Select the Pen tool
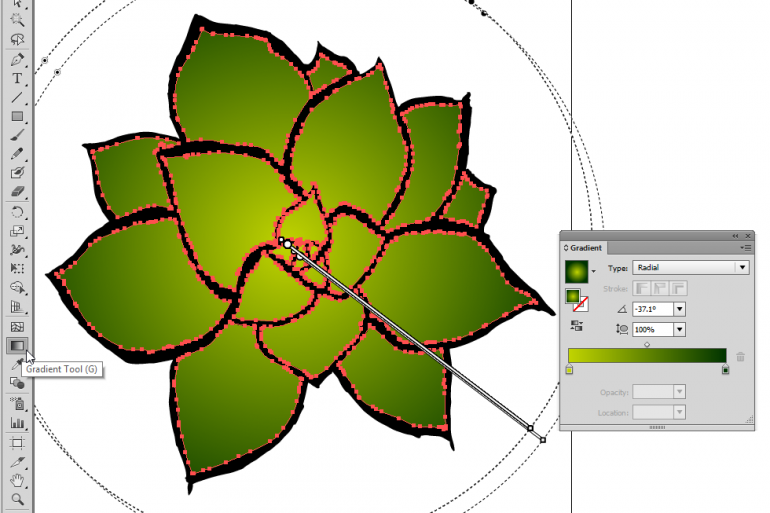The image size is (770, 513). [17, 59]
